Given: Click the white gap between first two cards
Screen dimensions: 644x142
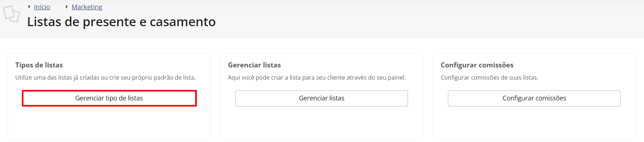Looking at the screenshot, I should [215, 96].
